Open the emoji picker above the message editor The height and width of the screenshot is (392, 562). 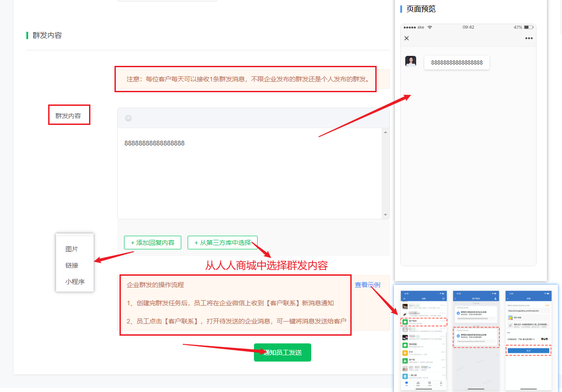click(129, 118)
